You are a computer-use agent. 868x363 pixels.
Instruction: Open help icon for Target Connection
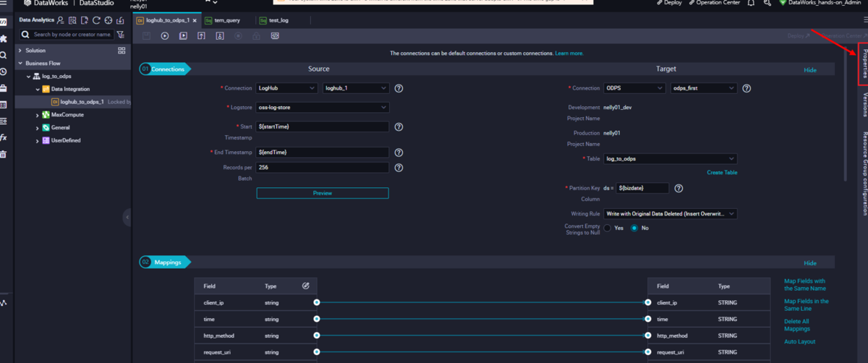tap(746, 88)
